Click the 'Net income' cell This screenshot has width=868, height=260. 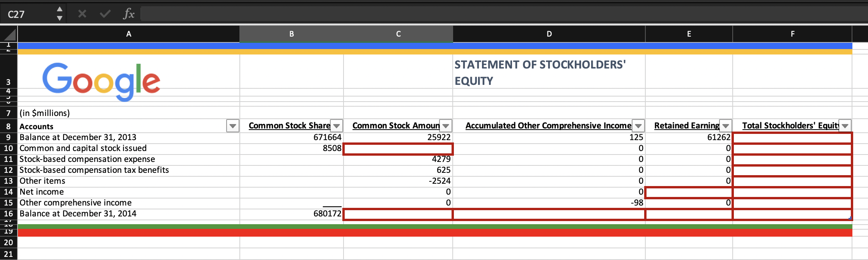click(x=129, y=192)
